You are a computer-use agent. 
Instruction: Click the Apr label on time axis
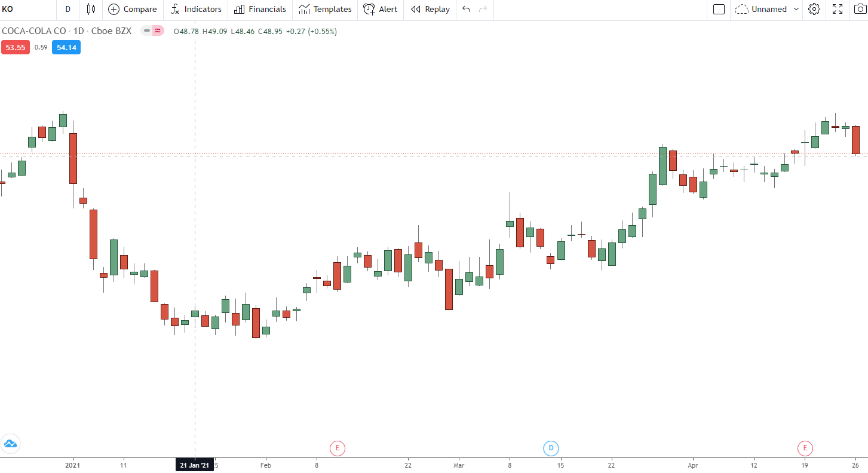coord(693,465)
